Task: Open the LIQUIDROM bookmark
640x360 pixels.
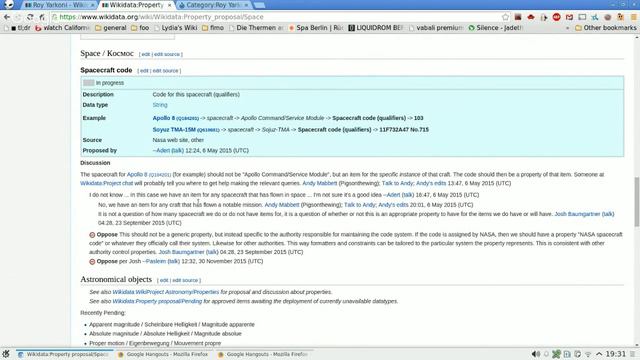Action: point(376,28)
